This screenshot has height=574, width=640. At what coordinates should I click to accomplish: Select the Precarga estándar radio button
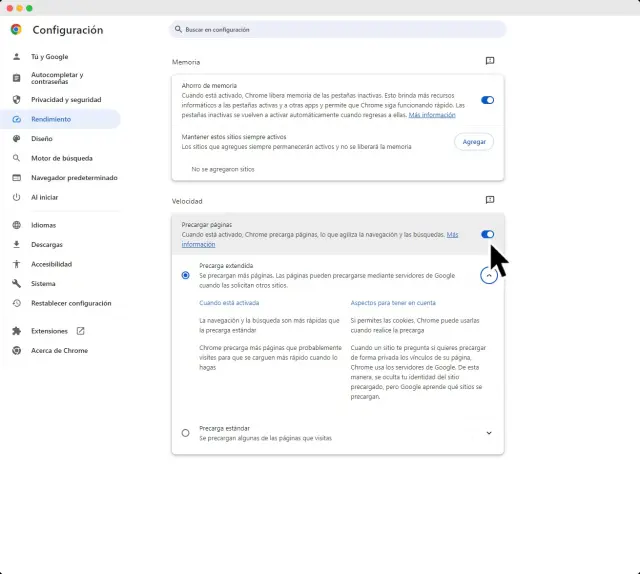click(186, 433)
